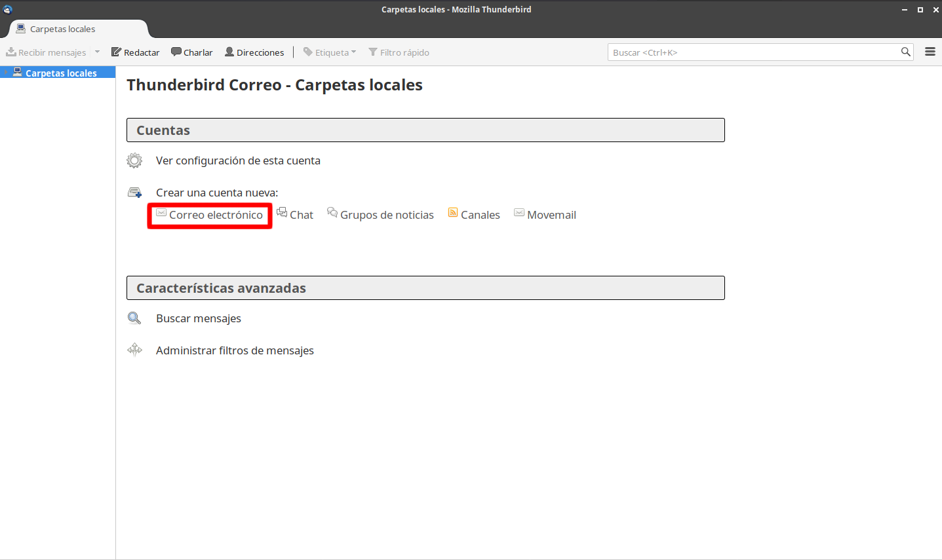Expand the Carpetas locales tree arrow
The width and height of the screenshot is (942, 560).
[5, 73]
